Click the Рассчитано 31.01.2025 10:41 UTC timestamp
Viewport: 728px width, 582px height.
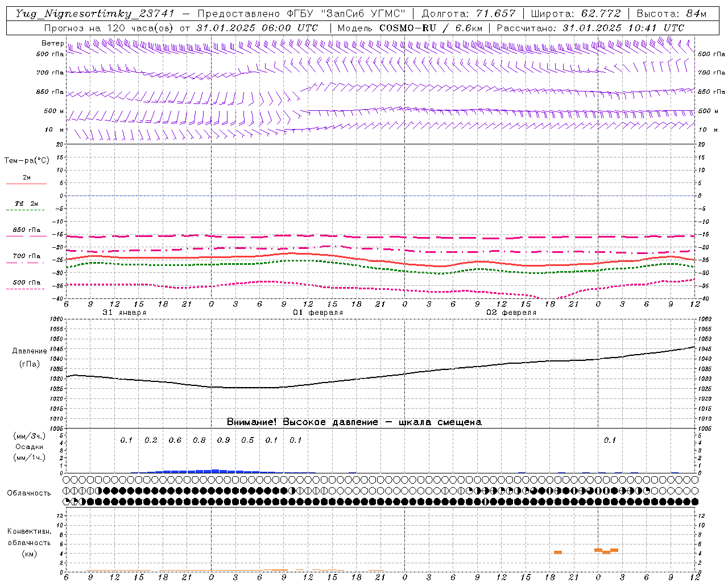pos(590,28)
